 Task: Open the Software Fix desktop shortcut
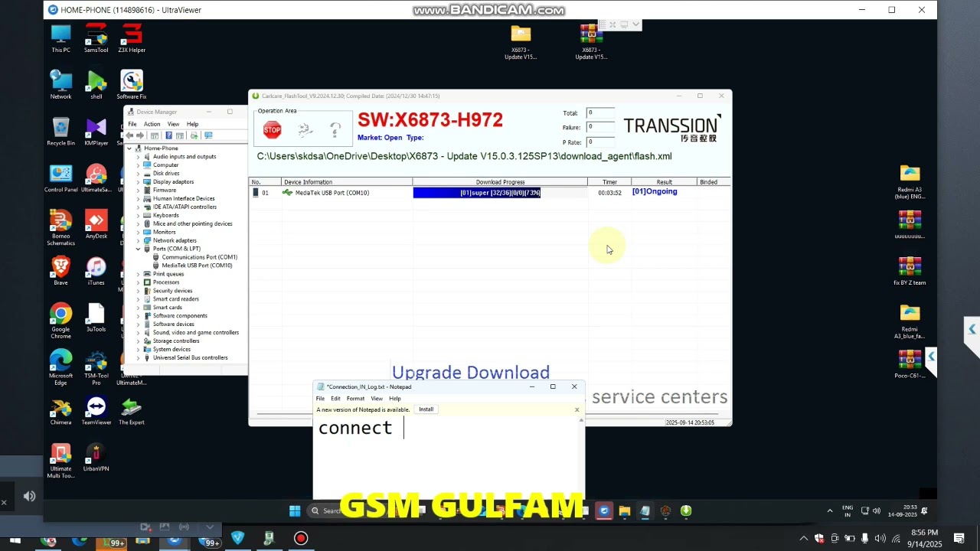coord(132,85)
